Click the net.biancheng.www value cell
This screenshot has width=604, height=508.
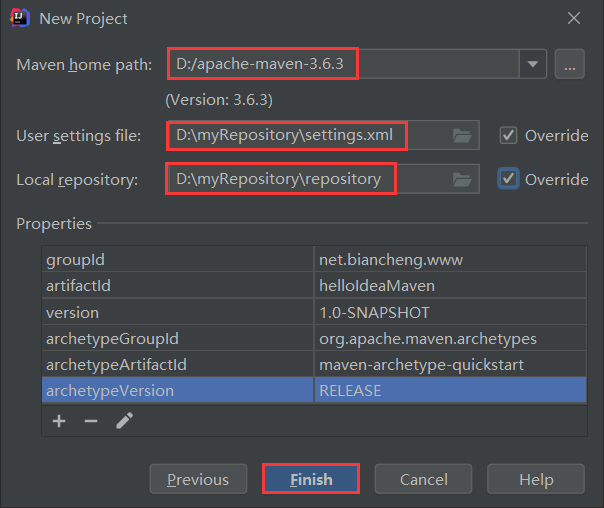(450, 260)
